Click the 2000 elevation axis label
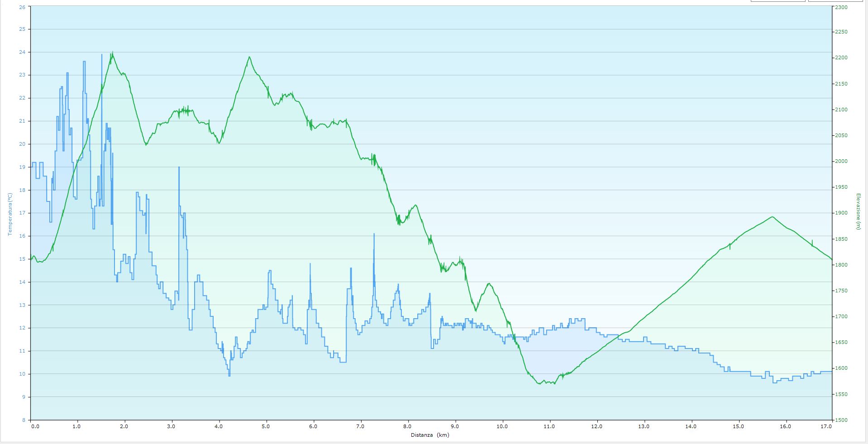Screen dimensions: 868x444 841,162
